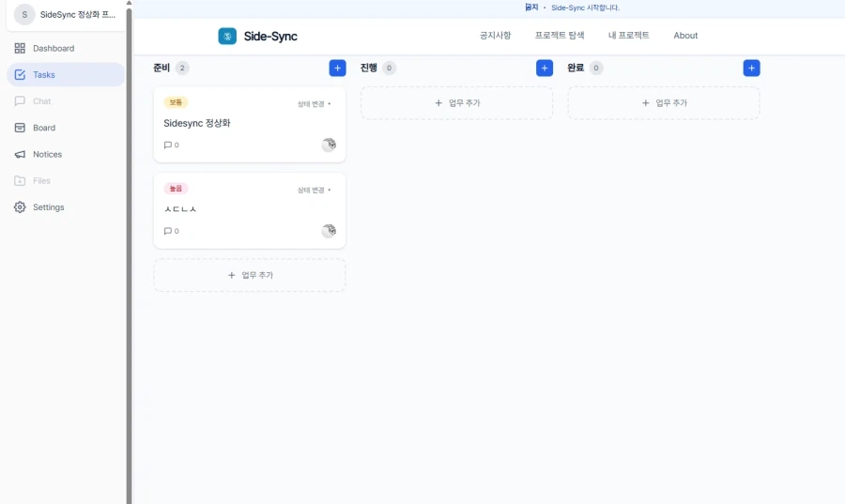845x504 pixels.
Task: Click the 준비 column title
Action: tap(161, 68)
